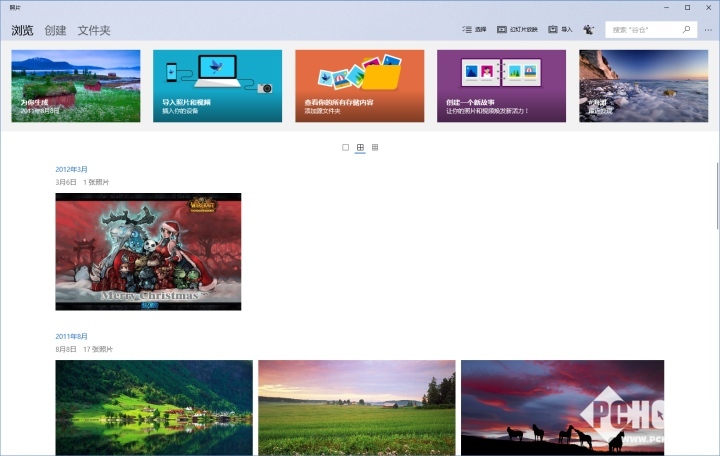Switch to the 浏览 tab

22,30
